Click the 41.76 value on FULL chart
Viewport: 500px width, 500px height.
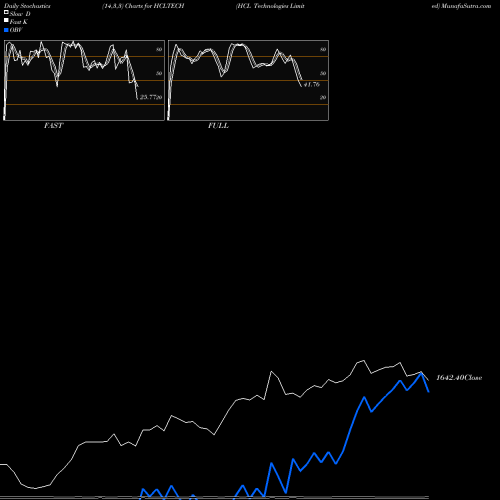[312, 85]
